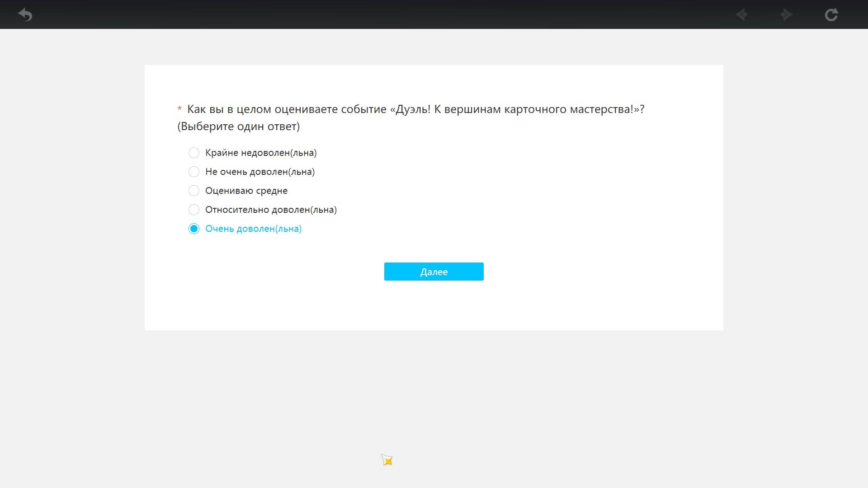Click the selected 'Очень доволен(льна)' radio button
868x488 pixels.
pos(194,229)
